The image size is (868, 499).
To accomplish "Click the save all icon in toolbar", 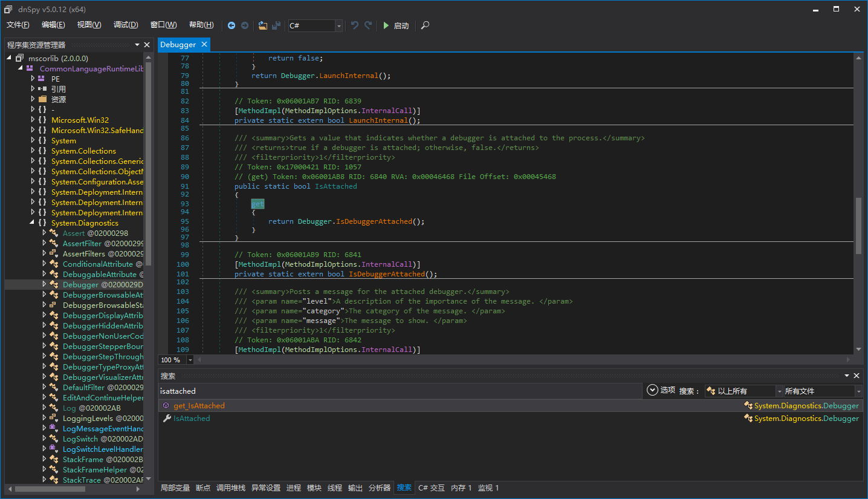I will 276,25.
